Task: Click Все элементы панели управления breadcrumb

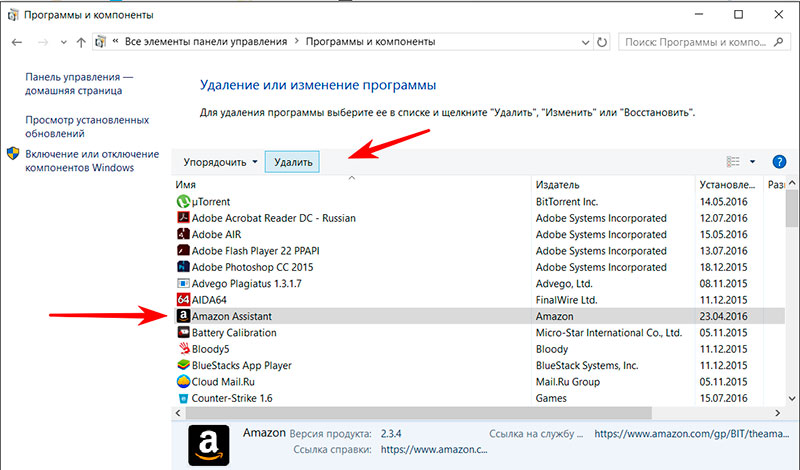Action: coord(206,42)
